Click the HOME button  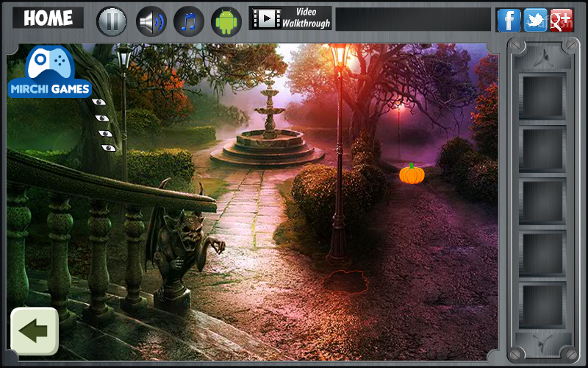pos(48,18)
